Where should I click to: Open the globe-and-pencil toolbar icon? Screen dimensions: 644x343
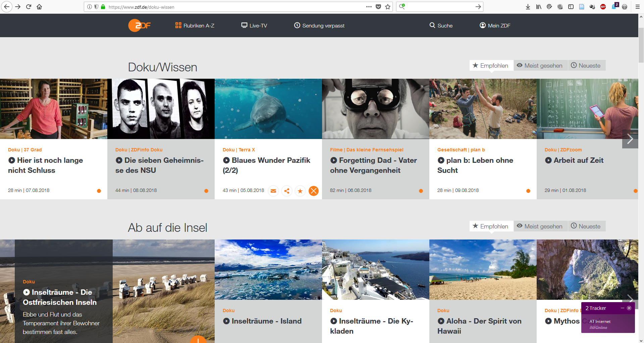click(x=549, y=7)
